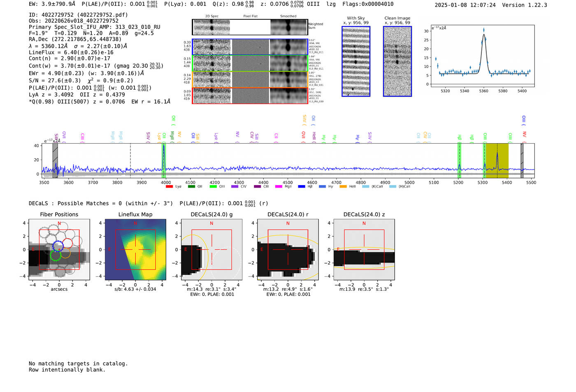This screenshot has width=576, height=392.
Task: Select the With Sky image panel
Action: click(x=356, y=61)
